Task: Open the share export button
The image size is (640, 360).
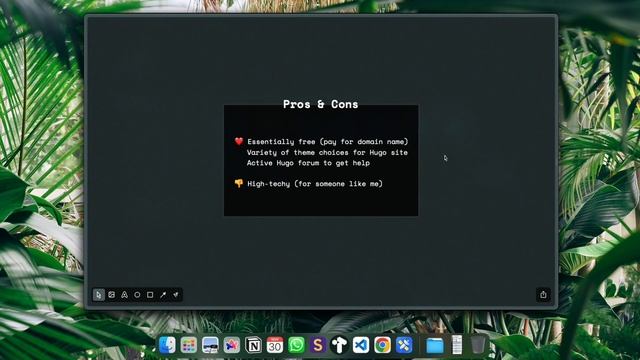Action: (543, 295)
